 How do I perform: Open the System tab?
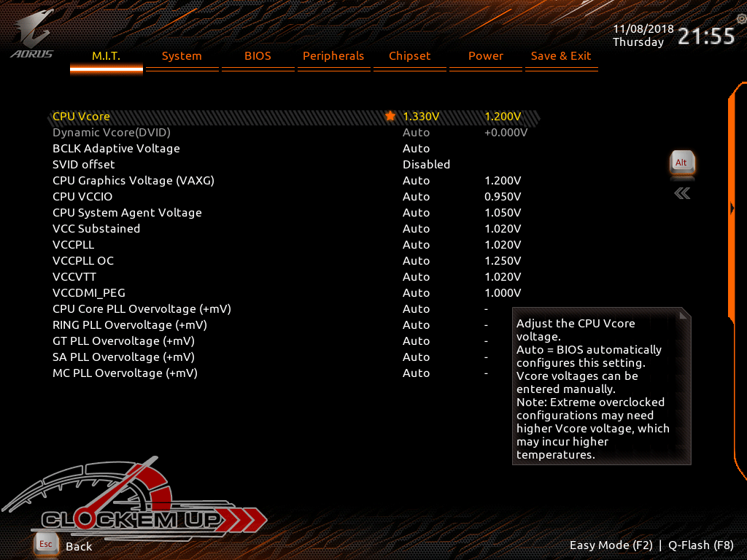pyautogui.click(x=182, y=56)
